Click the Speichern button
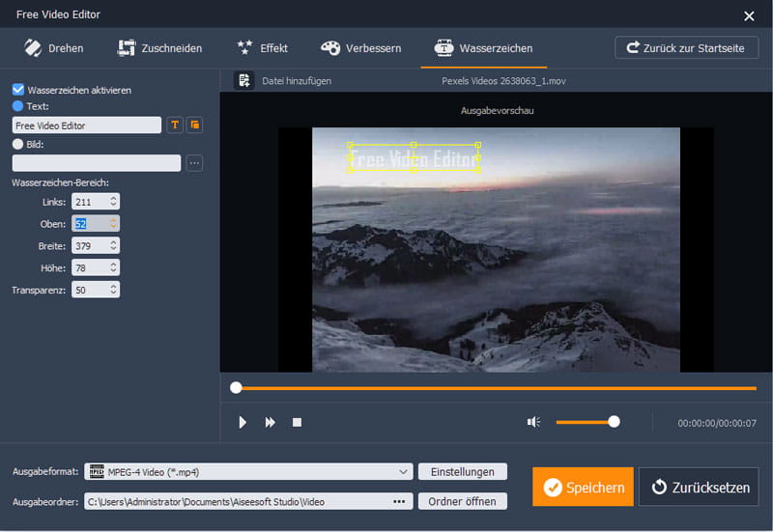Viewport: 773px width, 532px height. point(583,487)
